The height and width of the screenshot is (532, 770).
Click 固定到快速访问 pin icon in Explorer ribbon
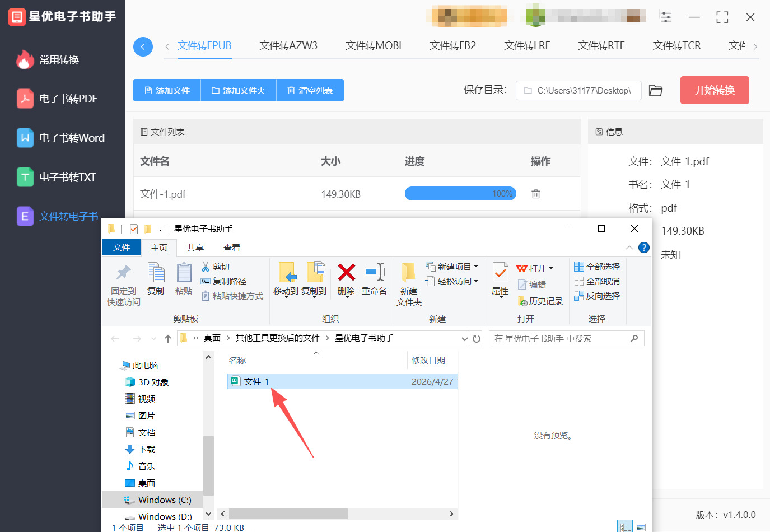click(124, 273)
